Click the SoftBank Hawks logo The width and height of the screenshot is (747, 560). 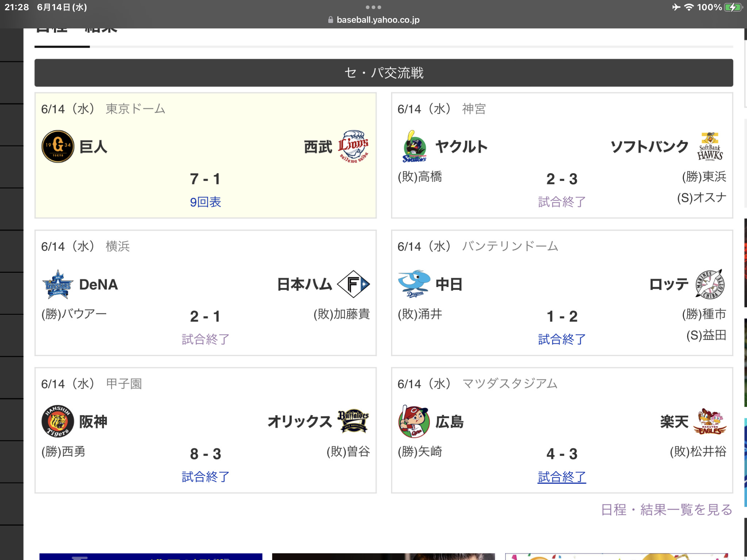tap(710, 147)
